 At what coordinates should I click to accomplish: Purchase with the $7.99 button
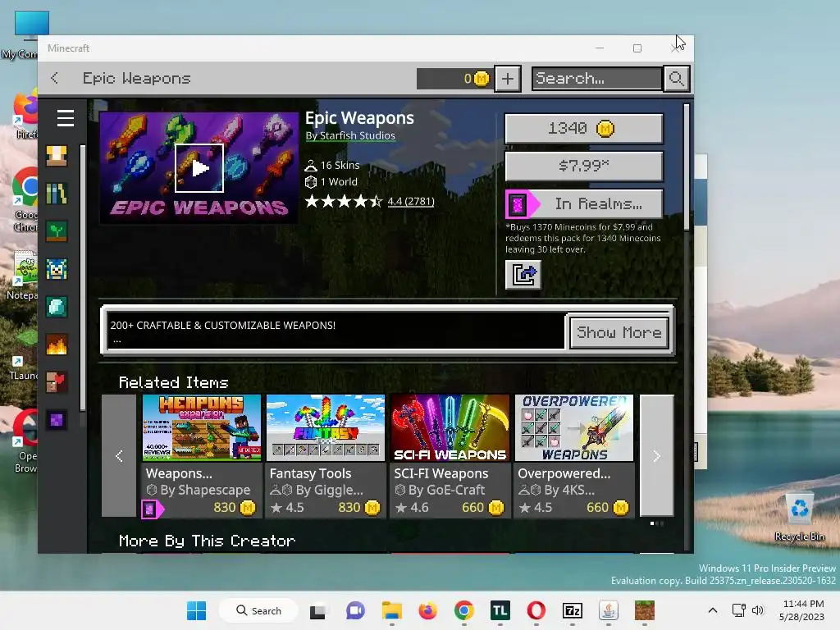584,166
